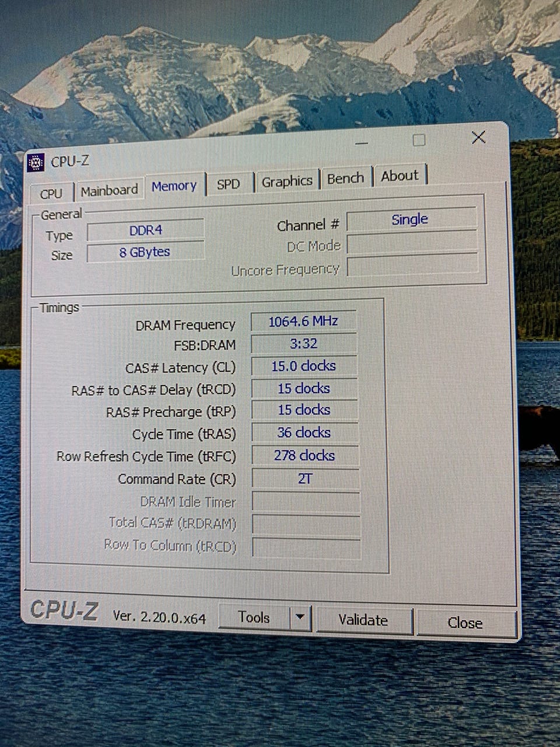Click the empty Row To Column field
Image resolution: width=560 pixels, height=747 pixels.
pos(307,547)
